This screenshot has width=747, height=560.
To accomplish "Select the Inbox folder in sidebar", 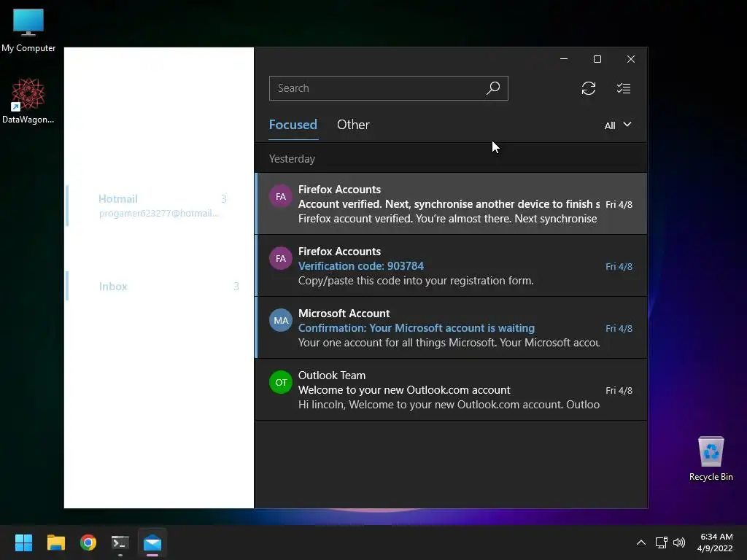I will tap(160, 286).
